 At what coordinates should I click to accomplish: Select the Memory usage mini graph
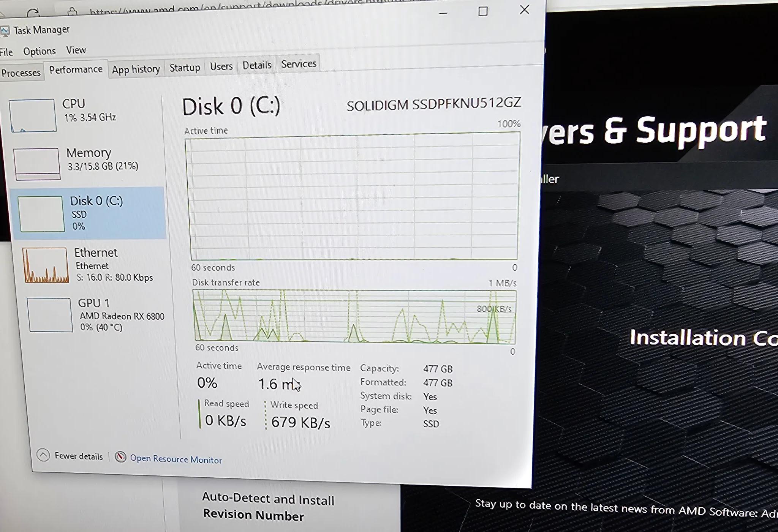point(37,164)
